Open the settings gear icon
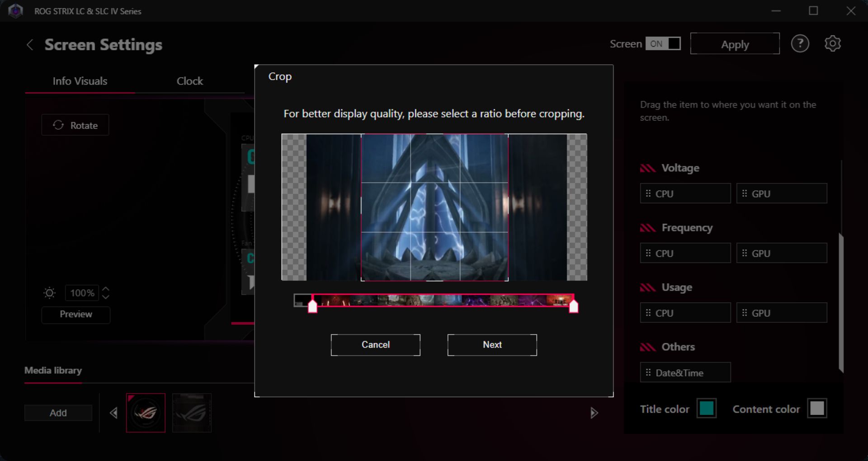The height and width of the screenshot is (461, 868). (x=832, y=44)
